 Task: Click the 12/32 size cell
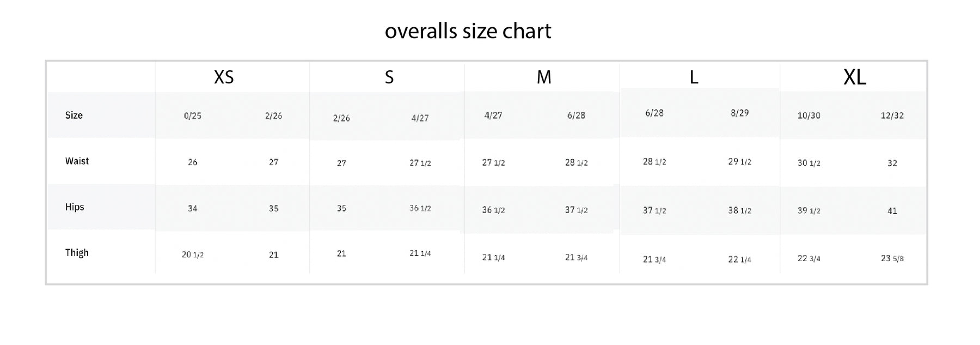pyautogui.click(x=892, y=116)
